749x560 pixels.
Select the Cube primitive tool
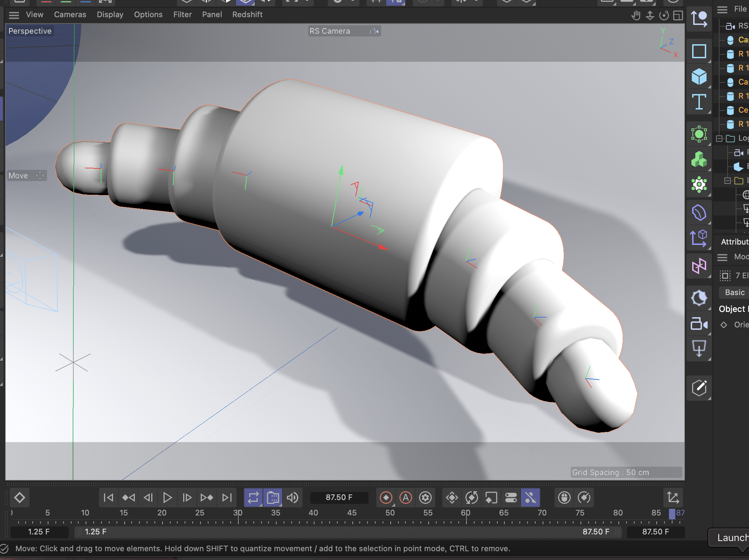pyautogui.click(x=698, y=77)
